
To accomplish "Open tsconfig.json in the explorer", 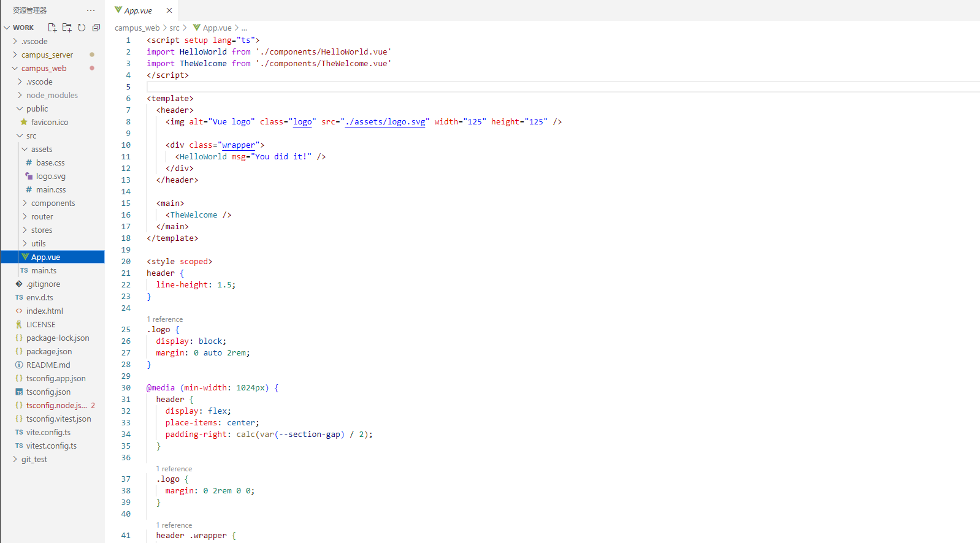I will pos(48,392).
